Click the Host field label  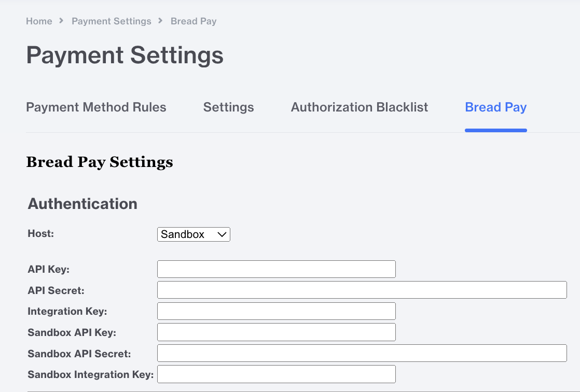(40, 233)
